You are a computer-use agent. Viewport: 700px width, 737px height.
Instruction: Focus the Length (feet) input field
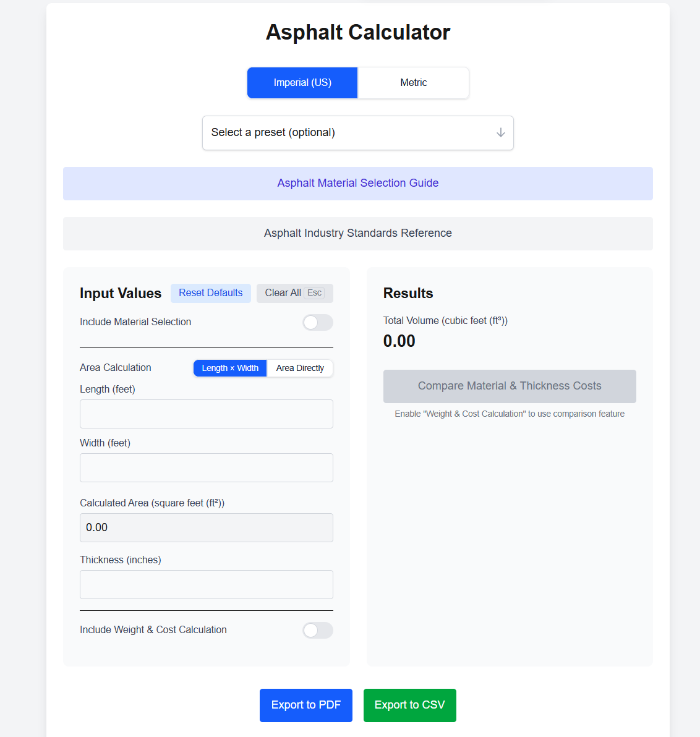[x=207, y=414]
